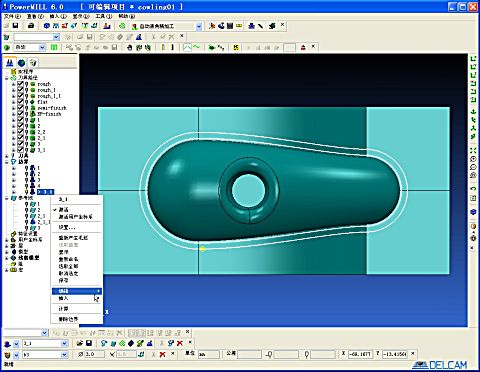The height and width of the screenshot is (372, 480).
Task: Open the strategy dropdown in top toolbar
Action: (x=199, y=26)
